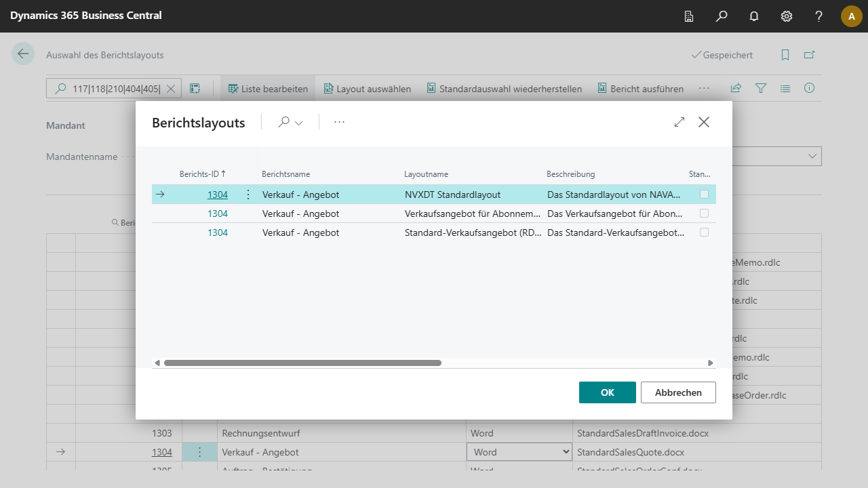Viewport: 868px width, 488px height.
Task: Click the bookmark icon near Gespeichert
Action: [785, 55]
